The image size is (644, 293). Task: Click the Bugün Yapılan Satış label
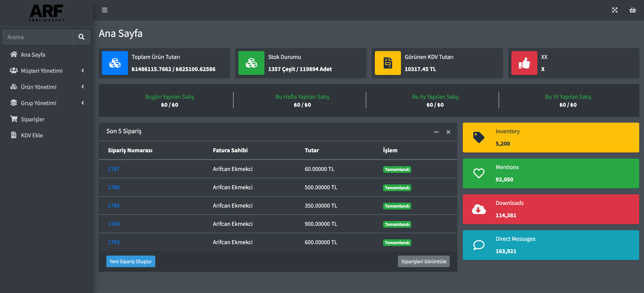point(170,96)
